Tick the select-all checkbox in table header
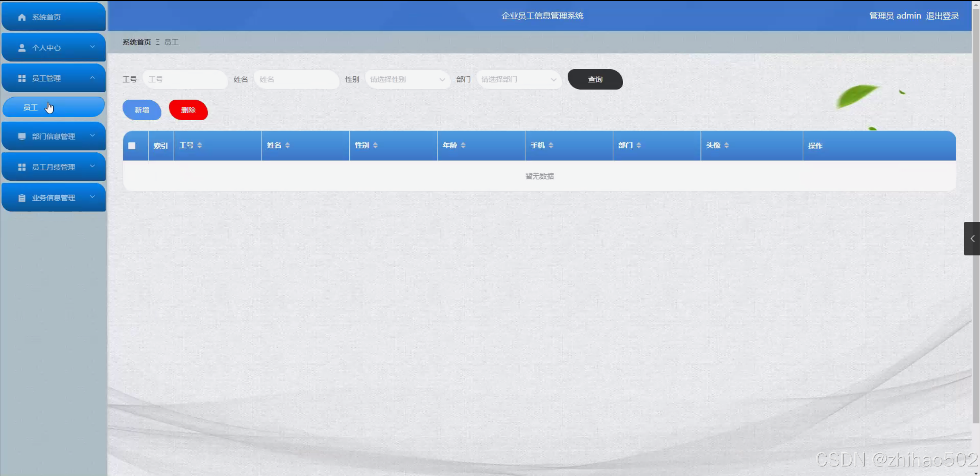Image resolution: width=980 pixels, height=476 pixels. point(132,146)
